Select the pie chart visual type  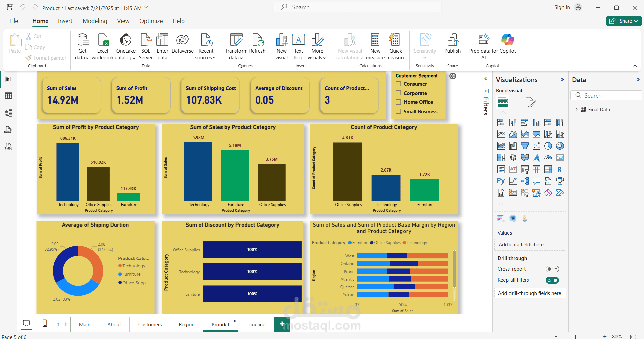click(x=548, y=146)
